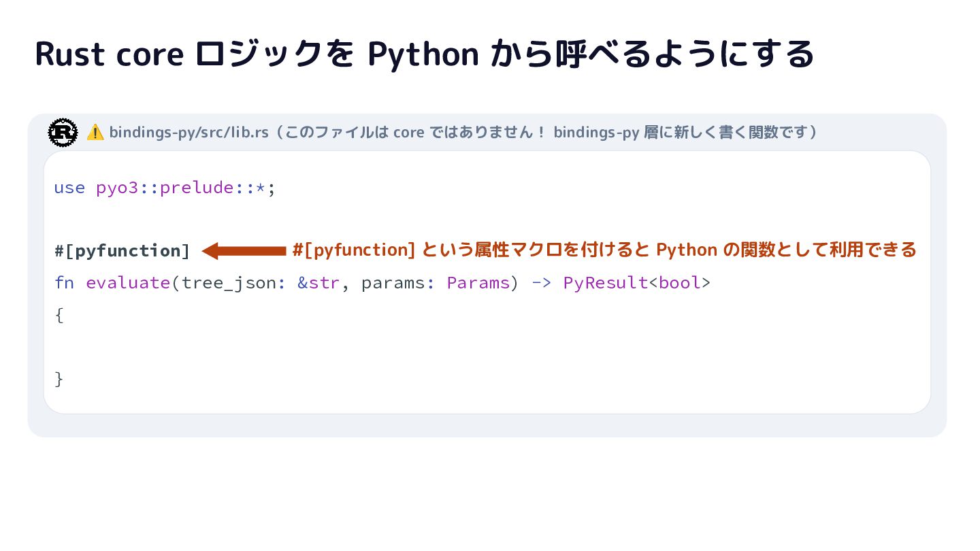
Task: Click the 'use' keyword in the code
Action: pos(69,188)
